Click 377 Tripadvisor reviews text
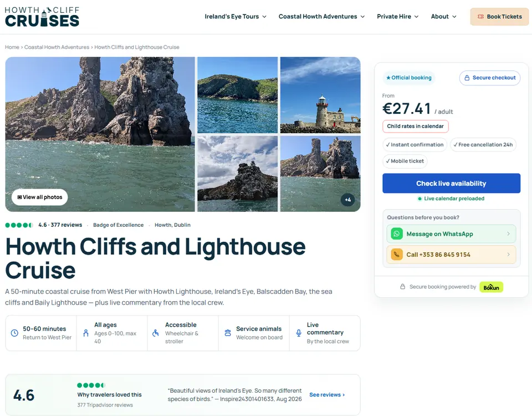This screenshot has width=532, height=416. point(105,405)
